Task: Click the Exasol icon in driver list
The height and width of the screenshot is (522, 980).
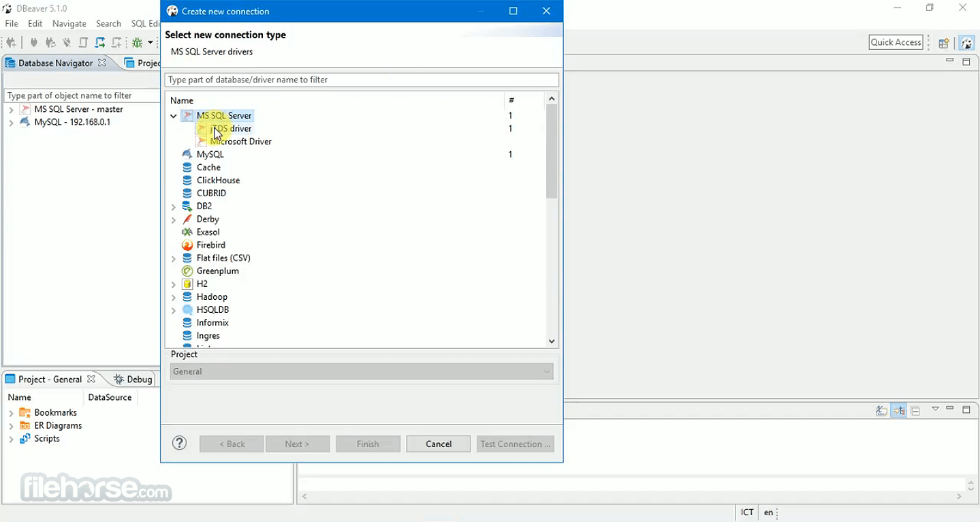Action: tap(187, 232)
